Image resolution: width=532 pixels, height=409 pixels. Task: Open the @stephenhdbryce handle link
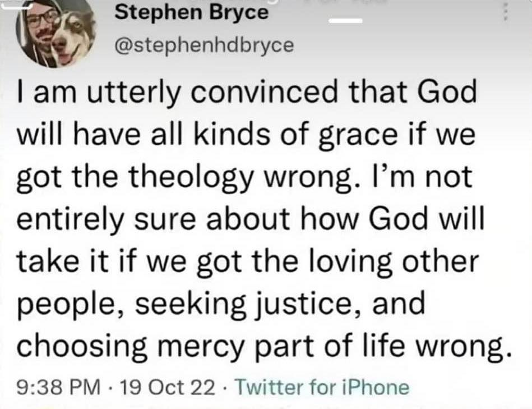(203, 45)
